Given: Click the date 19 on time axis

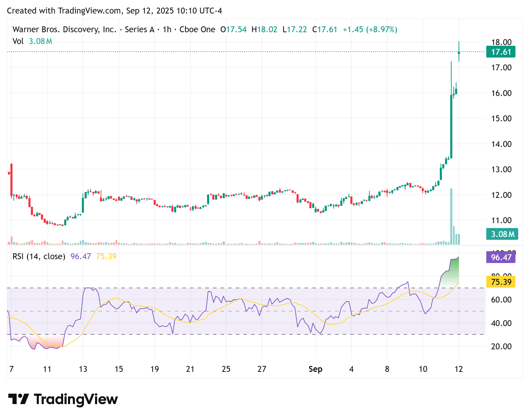Looking at the screenshot, I should 155,369.
